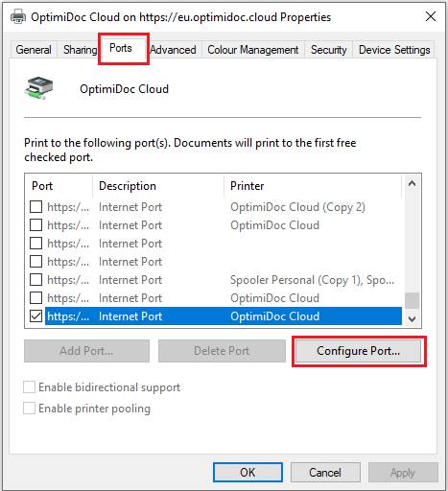
Task: Check the OptimiDoc Cloud (Copy 2) port checkbox
Action: click(x=35, y=207)
